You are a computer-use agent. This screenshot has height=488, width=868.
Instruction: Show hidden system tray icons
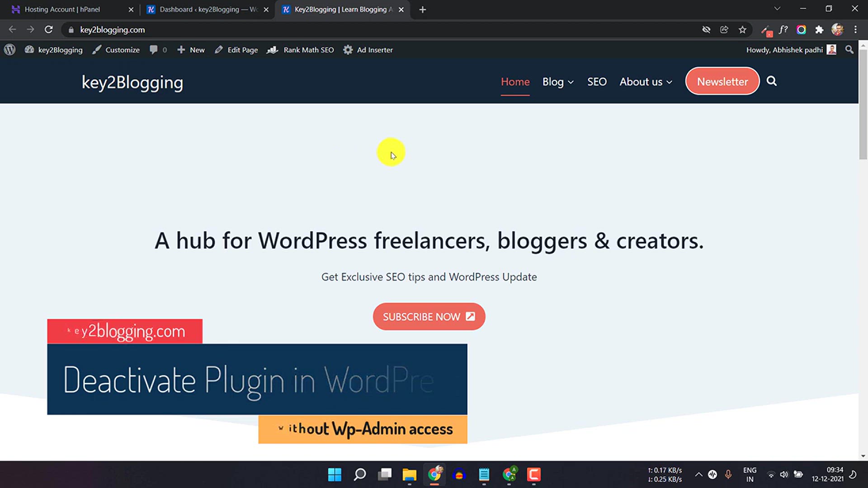698,474
